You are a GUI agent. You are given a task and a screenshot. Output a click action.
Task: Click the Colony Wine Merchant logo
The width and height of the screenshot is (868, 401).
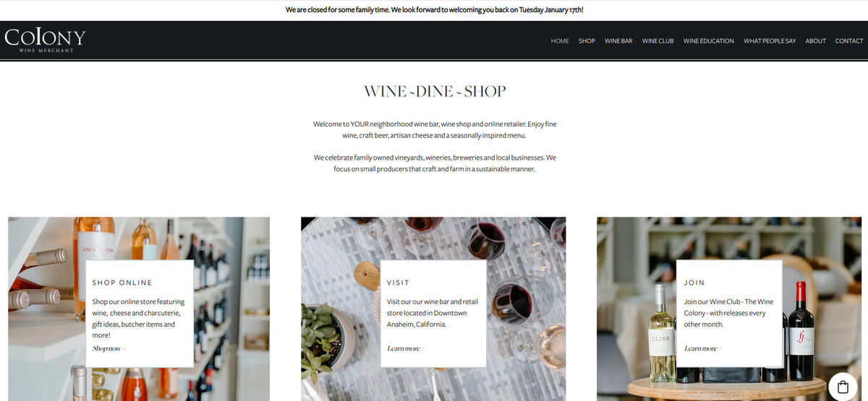(45, 40)
